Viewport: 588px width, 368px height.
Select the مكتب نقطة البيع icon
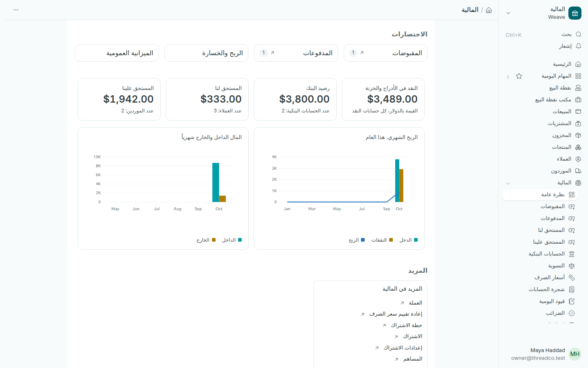point(578,100)
